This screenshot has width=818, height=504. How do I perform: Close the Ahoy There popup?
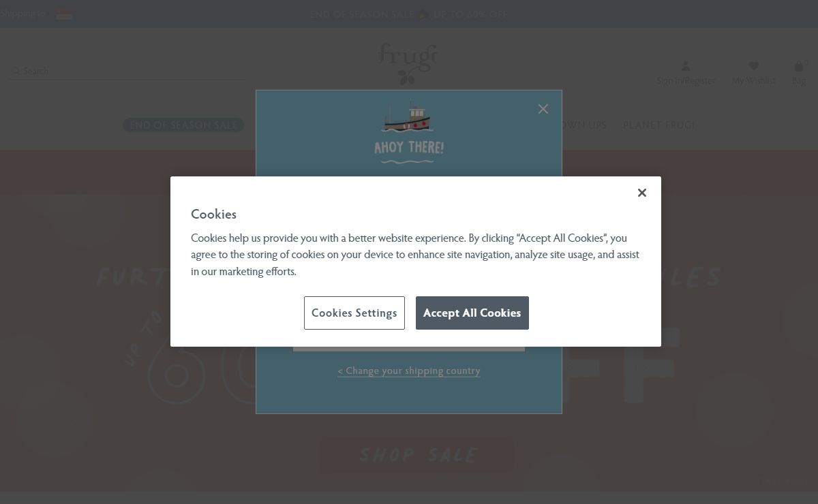point(543,109)
